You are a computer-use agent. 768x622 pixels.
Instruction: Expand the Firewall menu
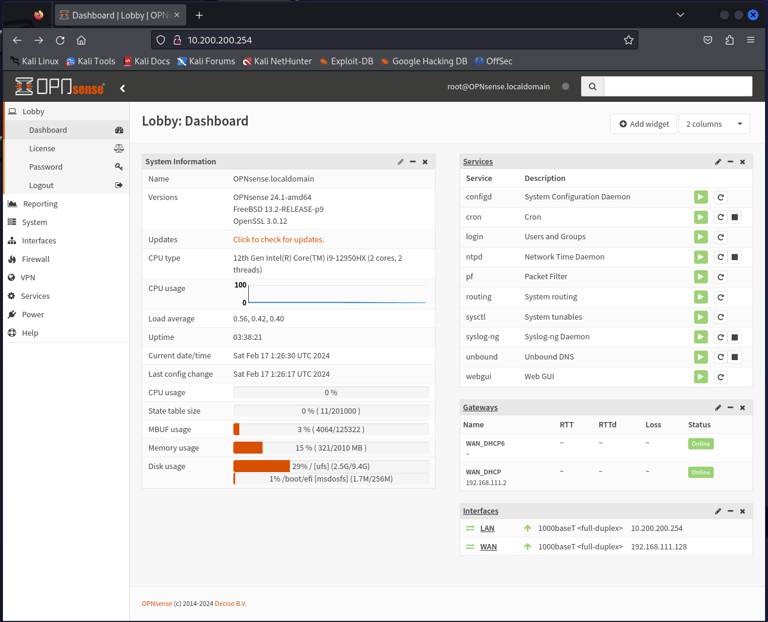point(66,259)
